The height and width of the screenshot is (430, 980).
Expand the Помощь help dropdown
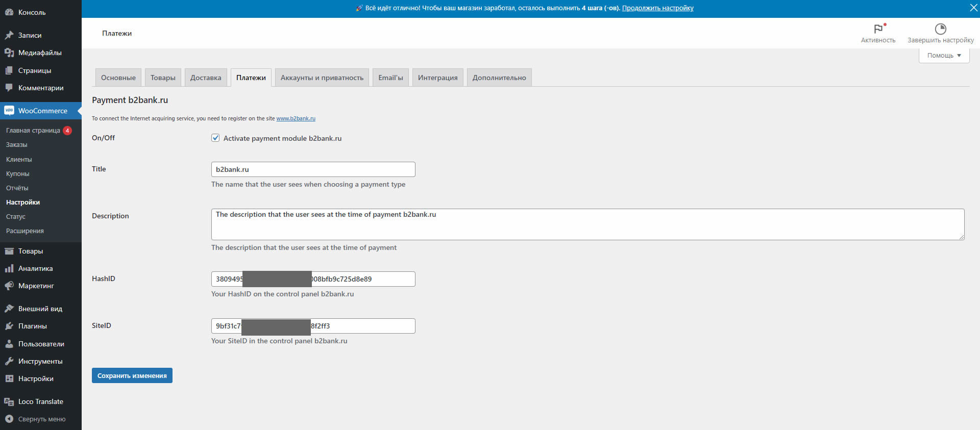pyautogui.click(x=944, y=56)
